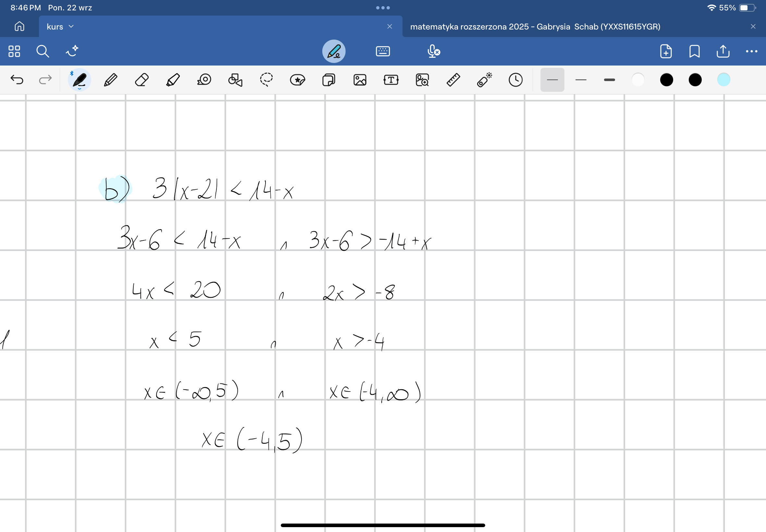Choose the lasso selection tool
Screen dimensions: 766x532
pyautogui.click(x=266, y=80)
